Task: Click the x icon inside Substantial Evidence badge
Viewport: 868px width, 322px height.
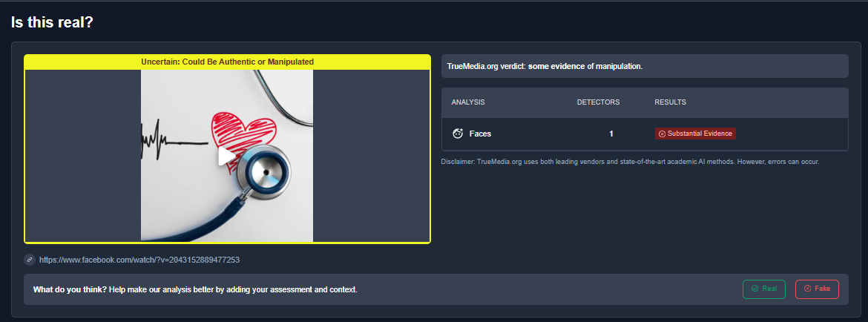Action: pyautogui.click(x=662, y=134)
